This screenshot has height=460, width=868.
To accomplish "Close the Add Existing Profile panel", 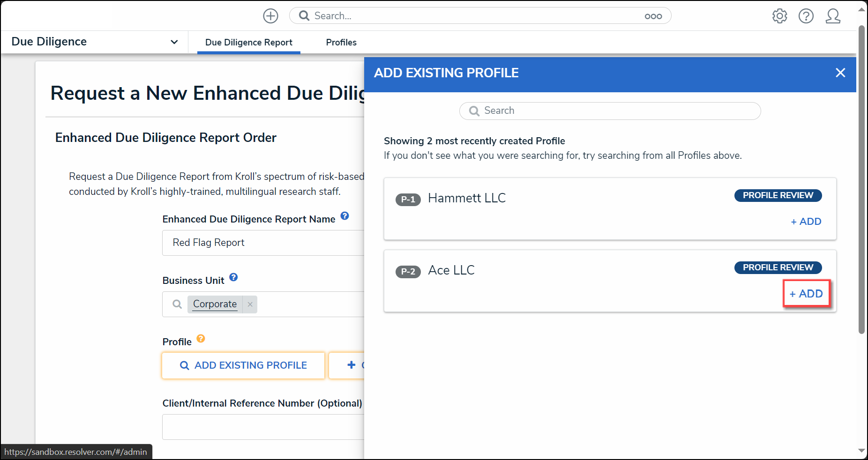I will pyautogui.click(x=840, y=73).
